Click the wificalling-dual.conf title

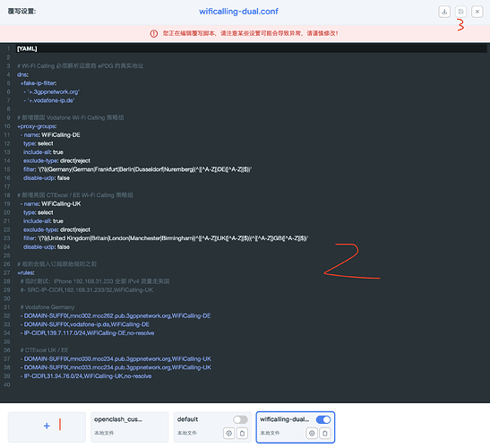[238, 12]
